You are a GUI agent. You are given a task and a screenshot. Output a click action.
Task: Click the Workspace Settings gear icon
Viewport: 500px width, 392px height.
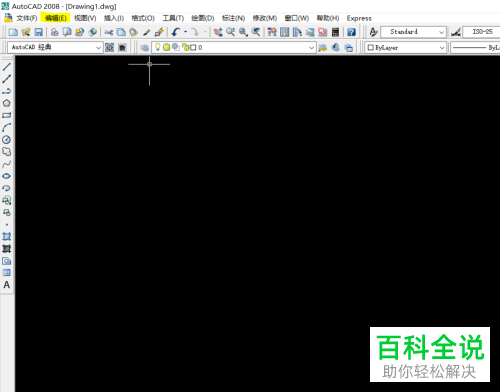click(x=109, y=48)
